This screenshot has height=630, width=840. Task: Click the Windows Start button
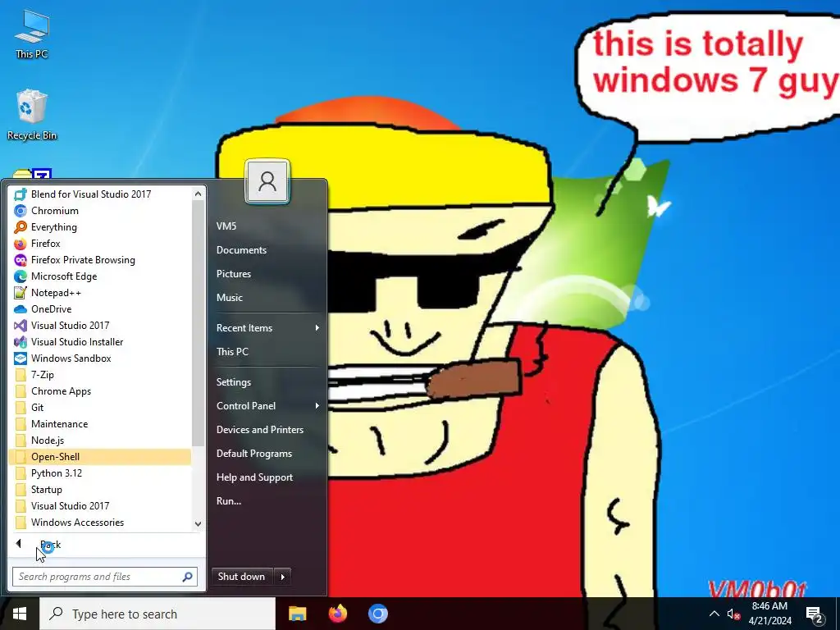(x=20, y=614)
